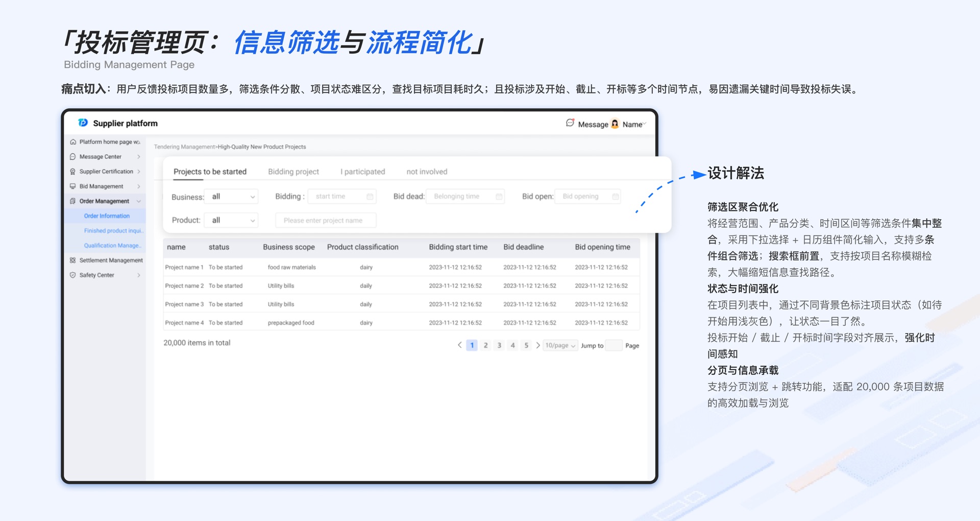Click the next page arrow
The height and width of the screenshot is (521, 980).
tap(538, 346)
